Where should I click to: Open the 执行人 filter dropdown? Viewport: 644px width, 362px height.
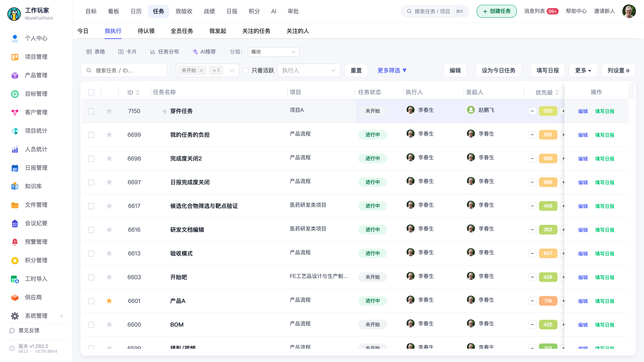[x=309, y=70]
